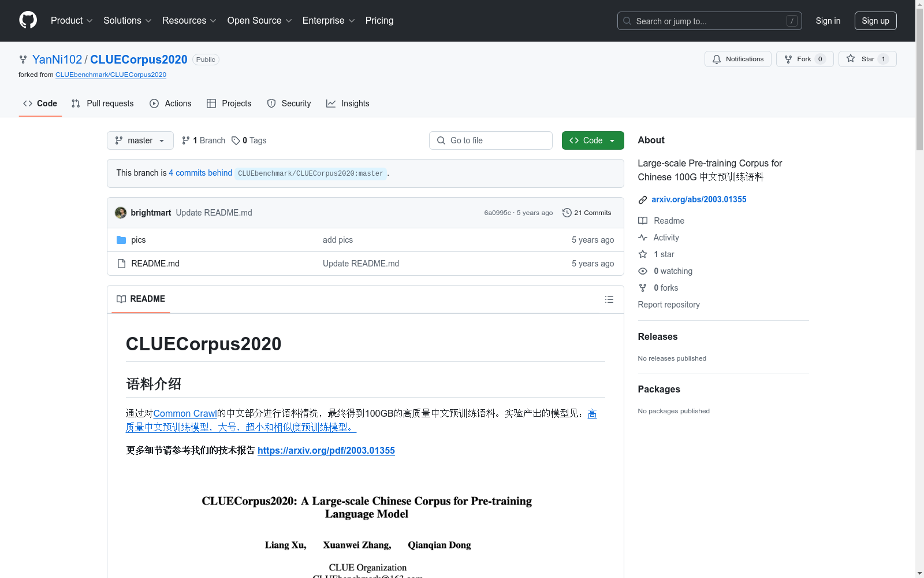Open the arxiv.org/abs/2003.01355 link

point(699,199)
